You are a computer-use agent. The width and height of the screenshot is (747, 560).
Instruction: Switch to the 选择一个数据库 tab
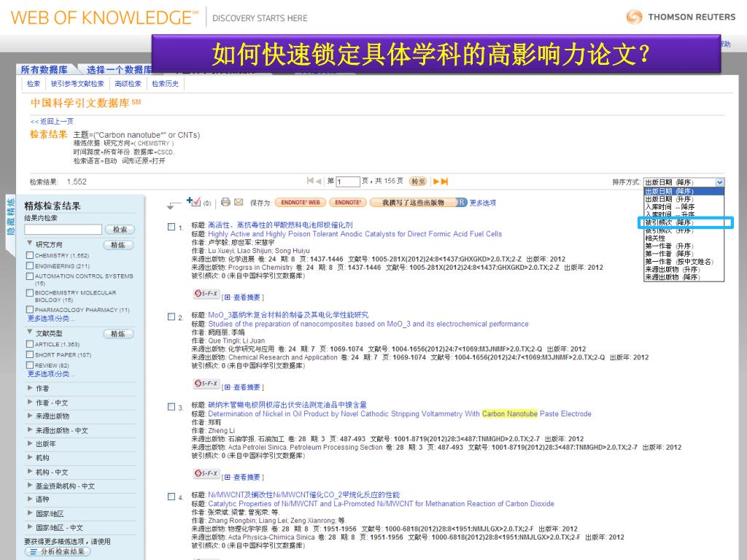(x=119, y=69)
